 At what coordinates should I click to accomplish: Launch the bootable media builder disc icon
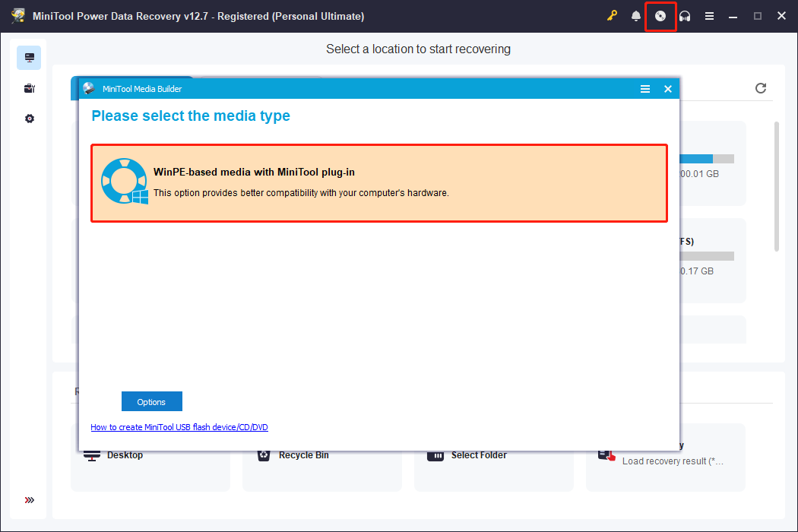(660, 16)
